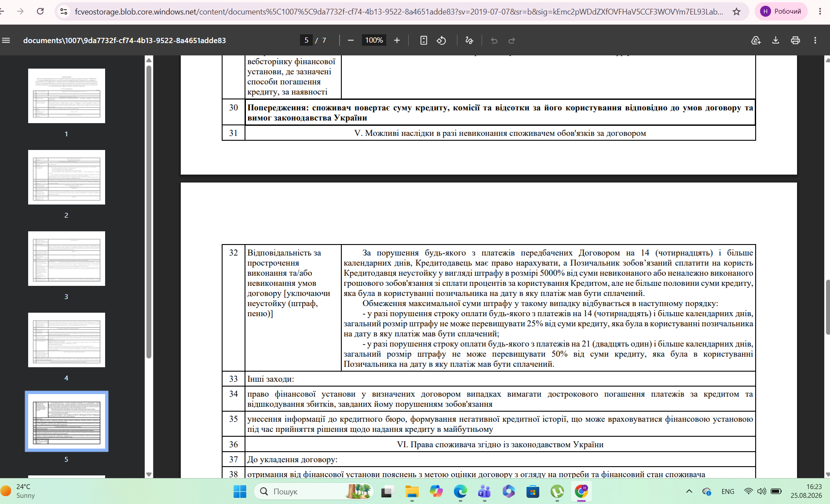Open the Робочий profile button

(781, 11)
